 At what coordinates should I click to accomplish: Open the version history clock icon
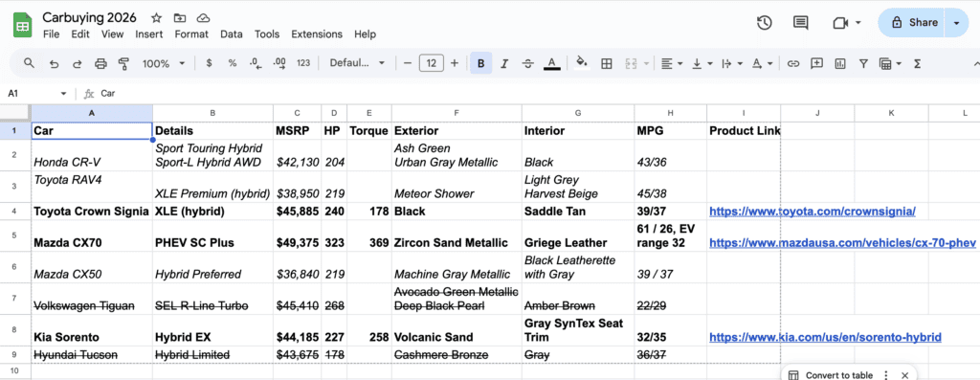click(764, 23)
